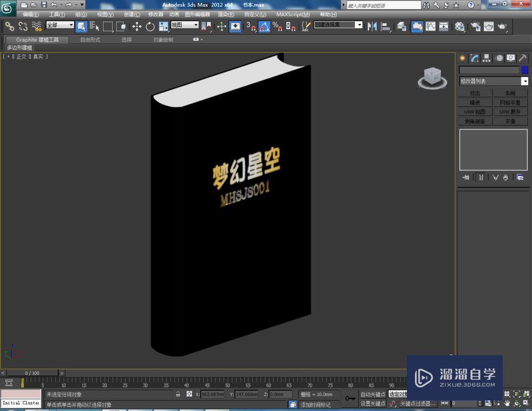The image size is (532, 411).
Task: Expand the 修改器列表 modifier dropdown
Action: pos(525,81)
